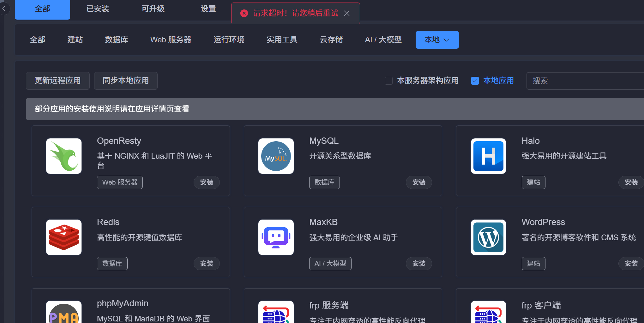Click the MySQL dolphin logo icon

[276, 156]
